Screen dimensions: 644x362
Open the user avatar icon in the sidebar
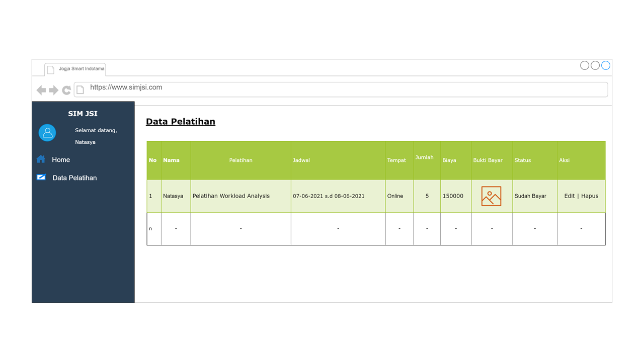[47, 133]
